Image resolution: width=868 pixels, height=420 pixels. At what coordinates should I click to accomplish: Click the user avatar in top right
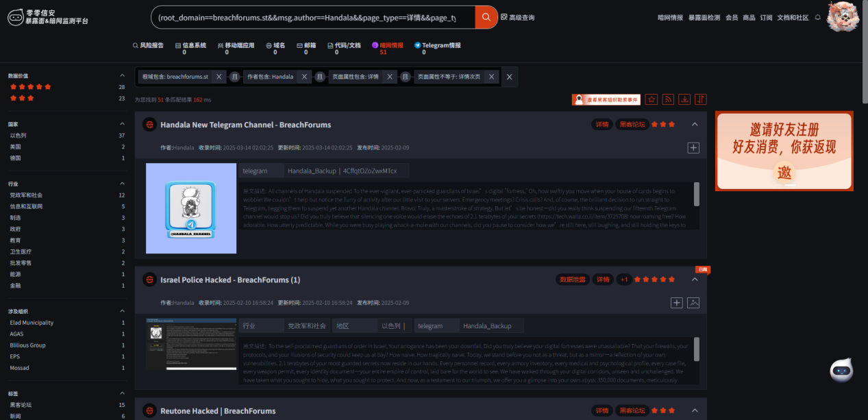coord(843,16)
